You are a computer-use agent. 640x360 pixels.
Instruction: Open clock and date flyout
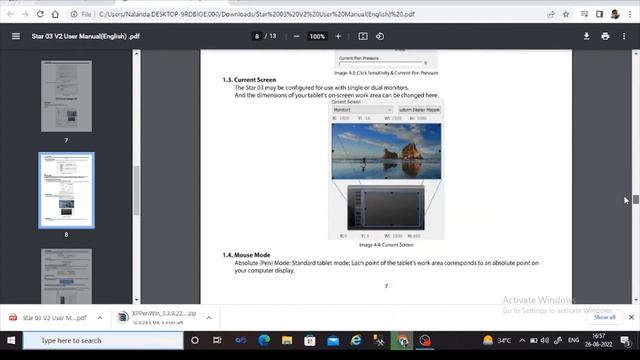coord(598,340)
